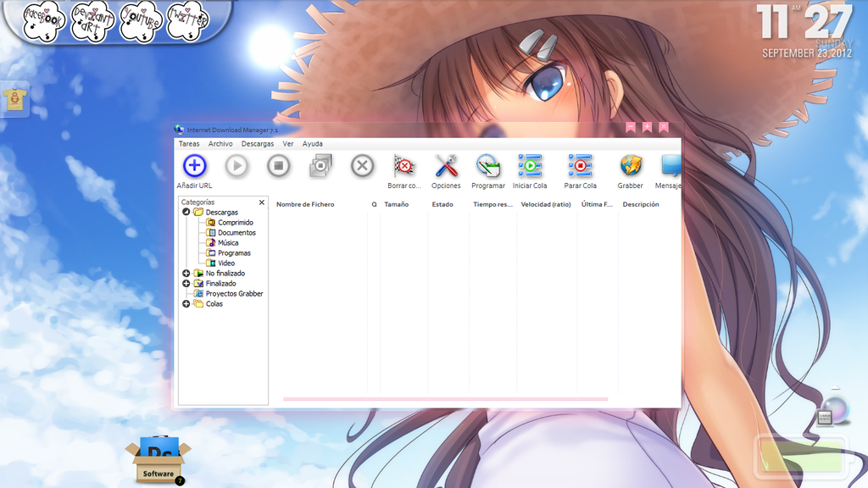Image resolution: width=868 pixels, height=488 pixels.
Task: Click the Añadir URL toolbar icon
Action: [x=194, y=166]
